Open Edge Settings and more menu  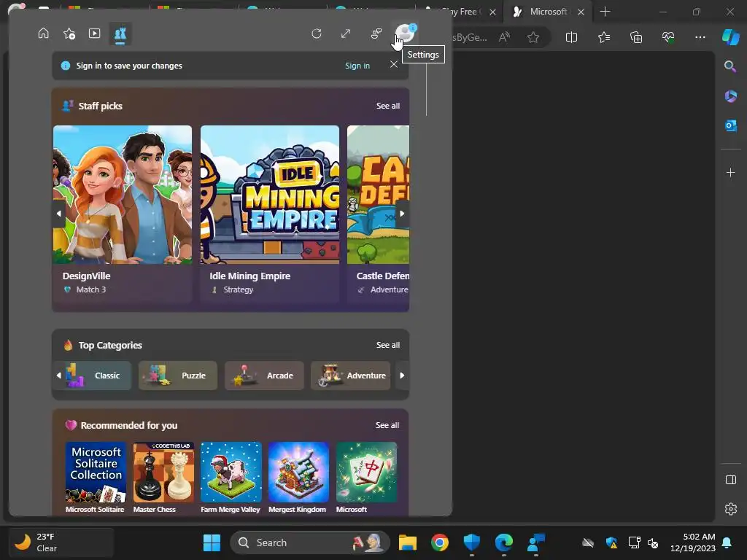(x=700, y=37)
